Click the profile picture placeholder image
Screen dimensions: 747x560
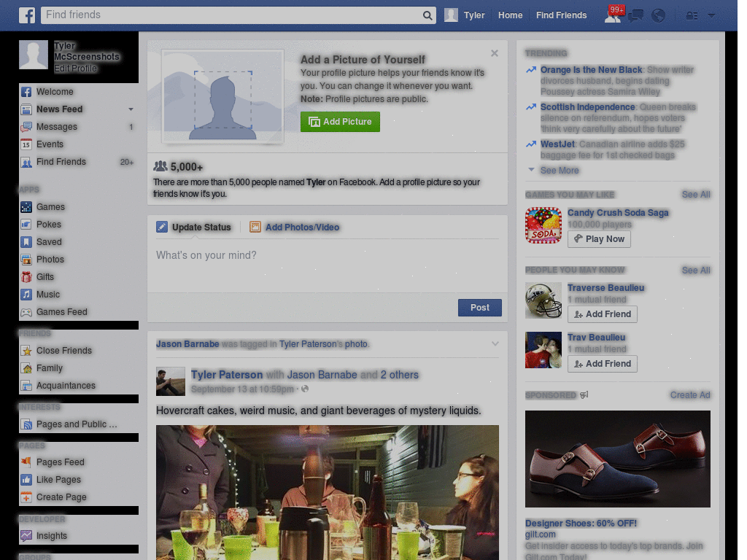222,96
